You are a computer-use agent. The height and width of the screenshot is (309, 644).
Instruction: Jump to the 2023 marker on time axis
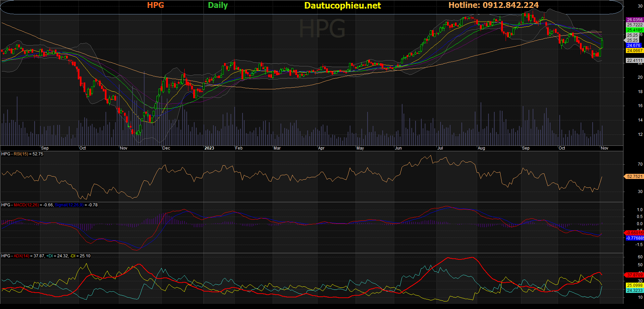pyautogui.click(x=209, y=148)
